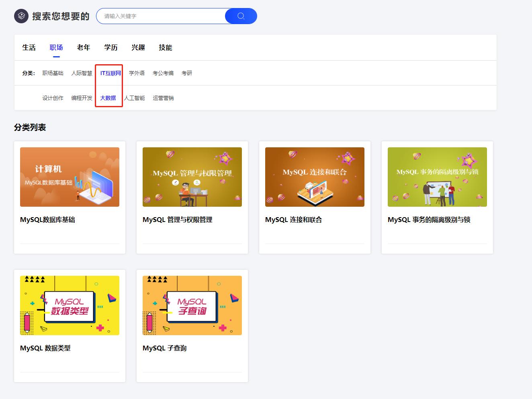The image size is (532, 399).
Task: Open the 人际智慧 category
Action: 81,73
